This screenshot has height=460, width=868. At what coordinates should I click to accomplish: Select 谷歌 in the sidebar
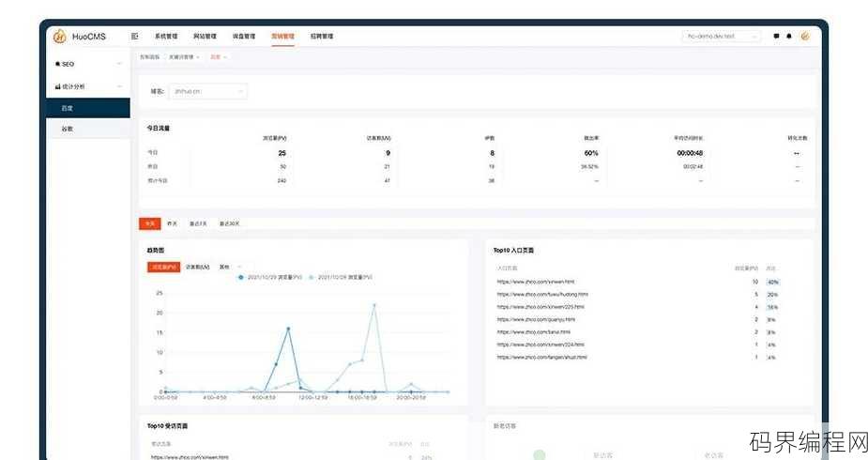coord(88,129)
